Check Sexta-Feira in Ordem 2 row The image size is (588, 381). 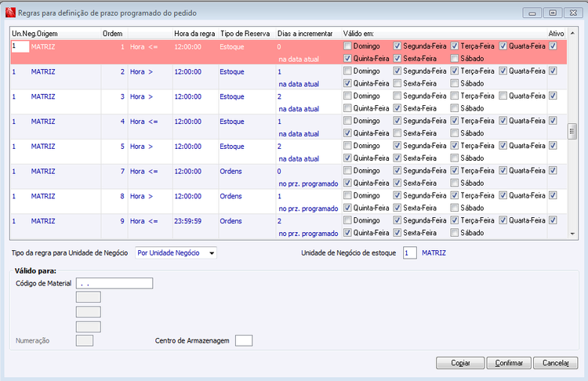tap(397, 83)
